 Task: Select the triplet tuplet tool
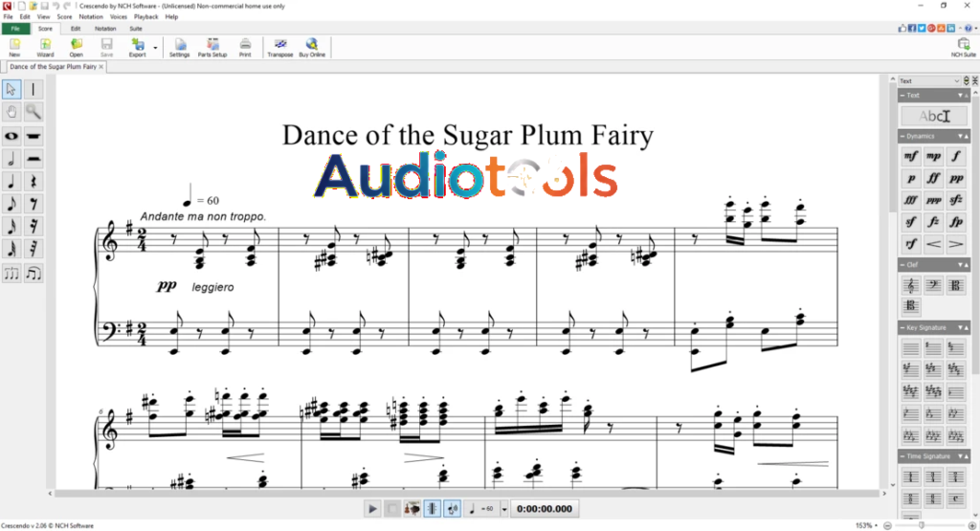coord(11,274)
